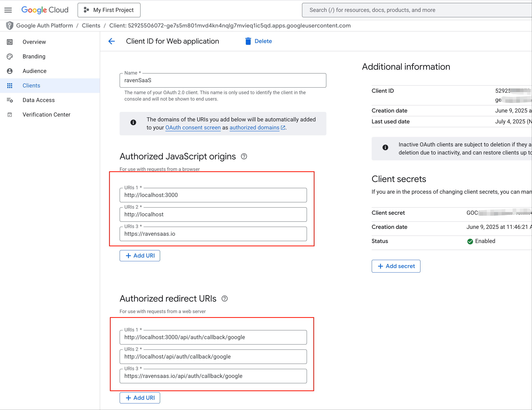Go to Clients breadcrumb link
Viewport: 532px width, 410px height.
click(x=91, y=26)
